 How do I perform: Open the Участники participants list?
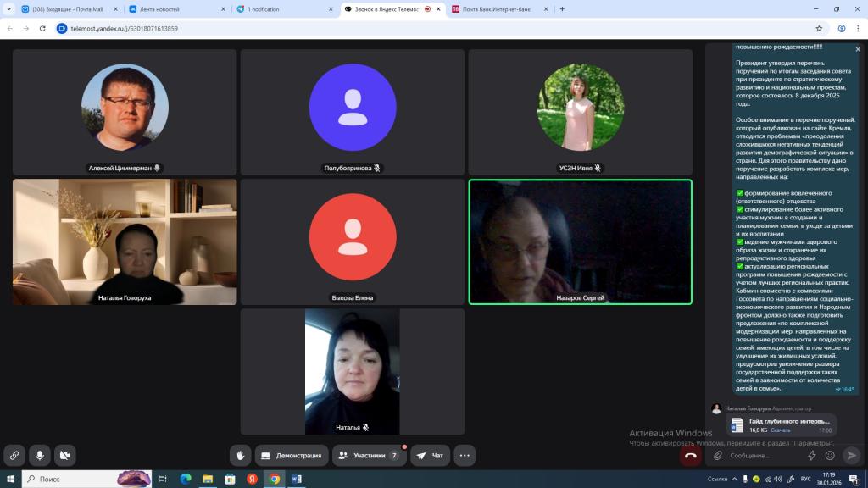point(369,455)
